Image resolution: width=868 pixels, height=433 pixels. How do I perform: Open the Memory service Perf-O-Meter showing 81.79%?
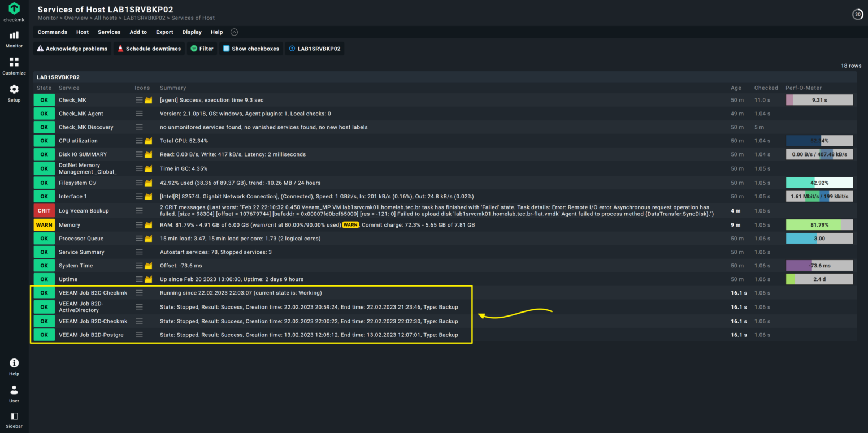[x=819, y=224]
